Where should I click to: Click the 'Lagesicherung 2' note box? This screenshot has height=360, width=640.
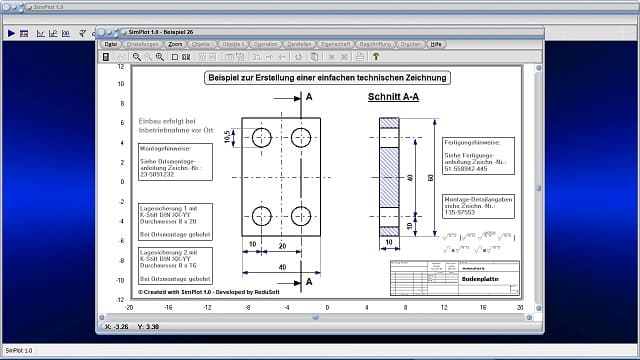point(176,266)
